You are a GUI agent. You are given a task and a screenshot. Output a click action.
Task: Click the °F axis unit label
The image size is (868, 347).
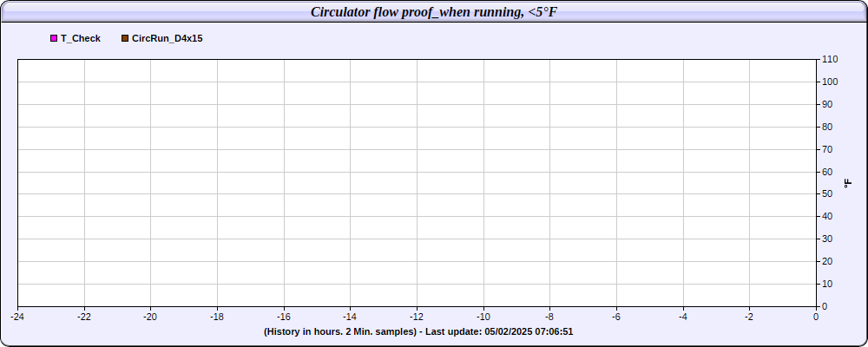[848, 183]
